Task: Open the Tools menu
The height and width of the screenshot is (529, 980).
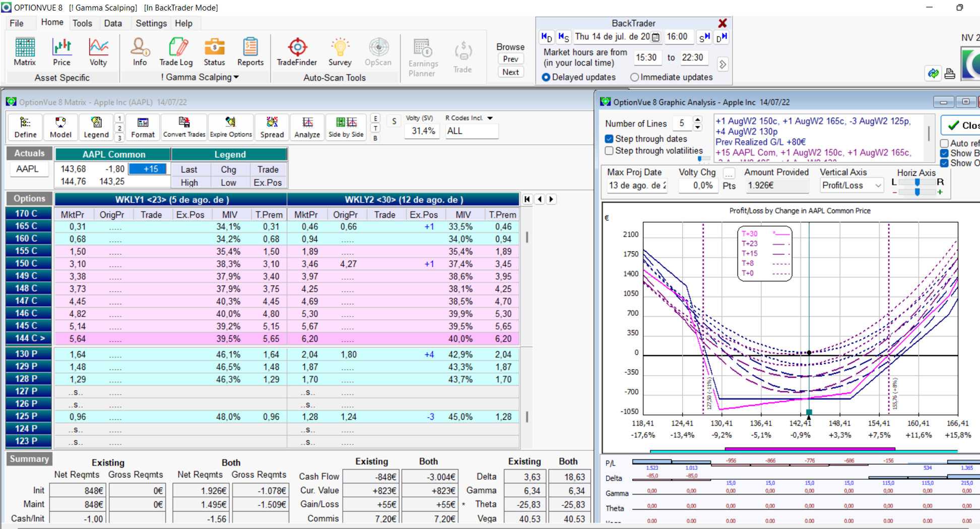Action: [x=82, y=23]
